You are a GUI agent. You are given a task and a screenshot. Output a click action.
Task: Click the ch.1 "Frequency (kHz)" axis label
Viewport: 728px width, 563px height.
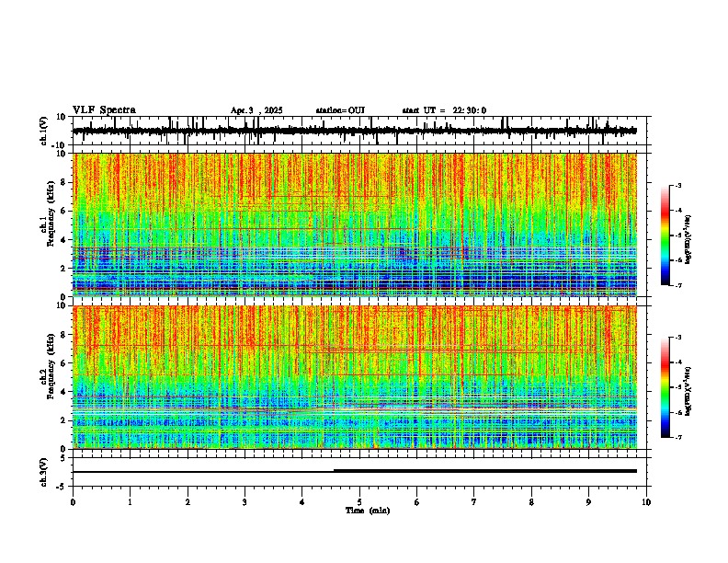[x=51, y=213]
